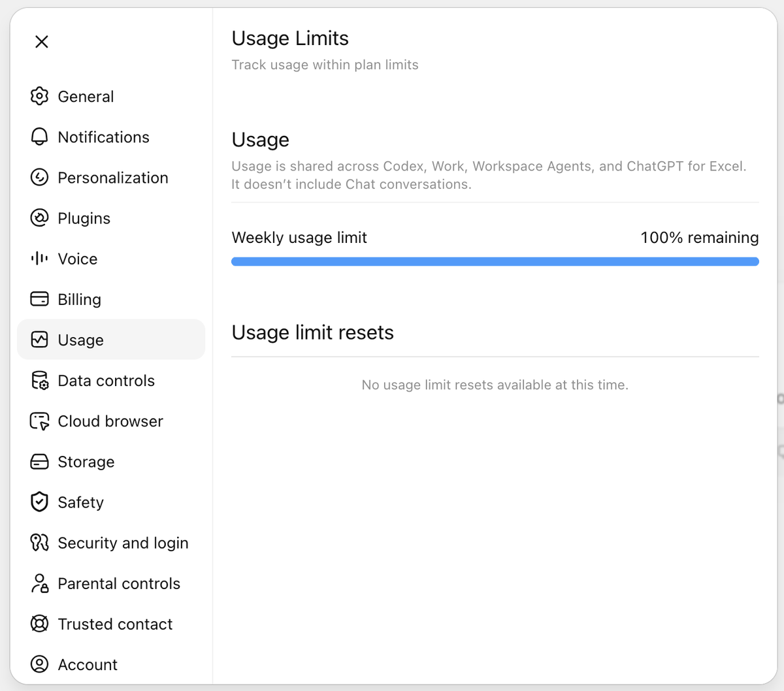Select the Usage label in sidebar
The width and height of the screenshot is (784, 691).
click(80, 340)
